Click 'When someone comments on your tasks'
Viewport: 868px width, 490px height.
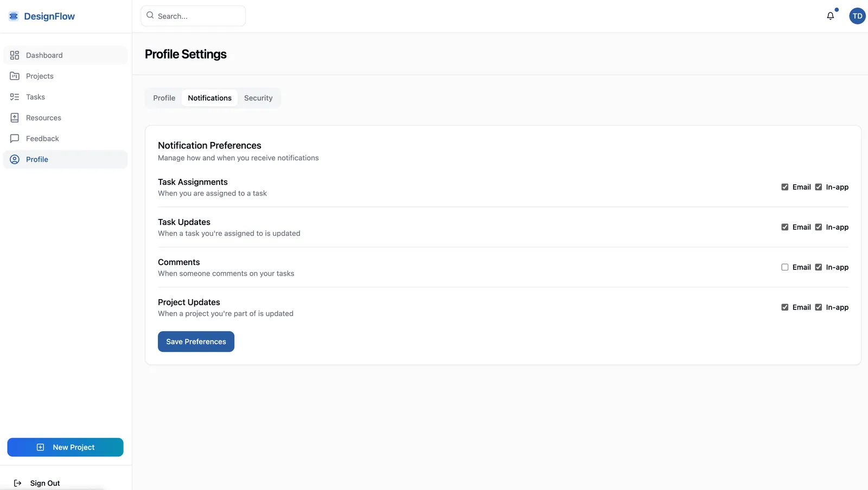pos(226,274)
